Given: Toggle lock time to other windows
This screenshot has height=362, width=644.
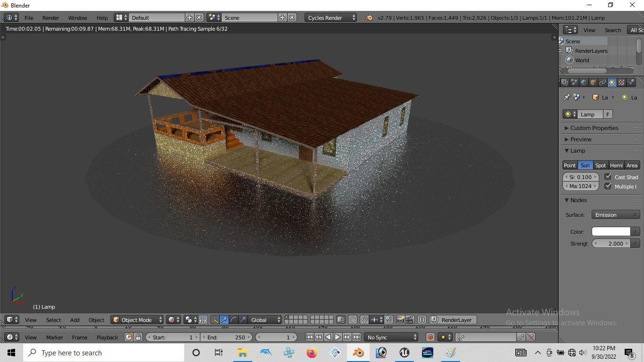Looking at the screenshot, I should 138,337.
